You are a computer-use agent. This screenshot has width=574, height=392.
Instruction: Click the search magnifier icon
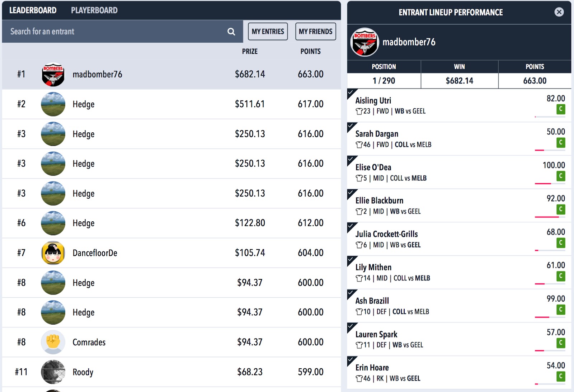231,32
